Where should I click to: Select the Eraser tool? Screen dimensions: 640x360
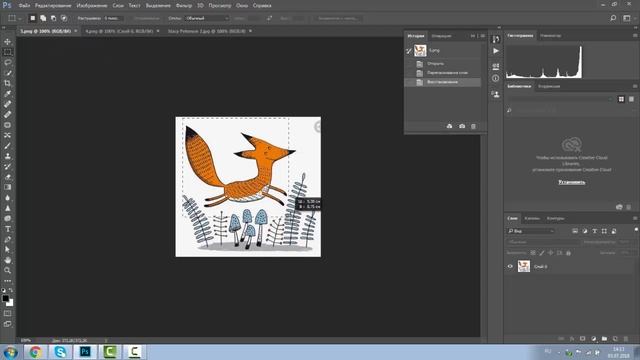click(x=7, y=177)
